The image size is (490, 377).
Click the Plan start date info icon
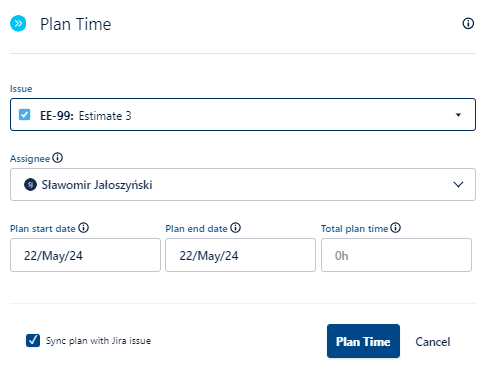tap(83, 228)
